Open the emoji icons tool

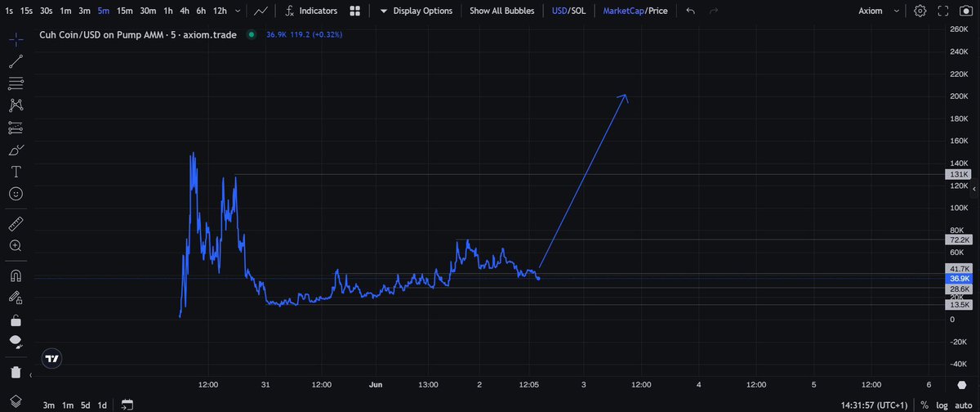coord(16,194)
